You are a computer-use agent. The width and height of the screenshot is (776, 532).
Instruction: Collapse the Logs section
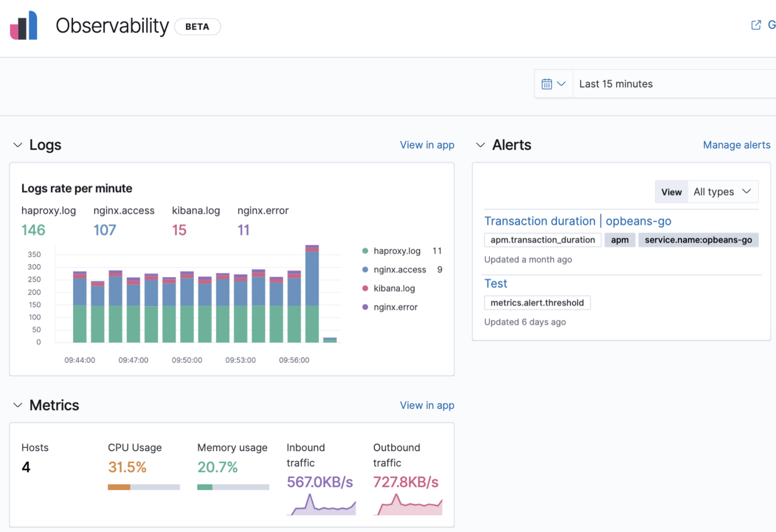click(x=17, y=145)
